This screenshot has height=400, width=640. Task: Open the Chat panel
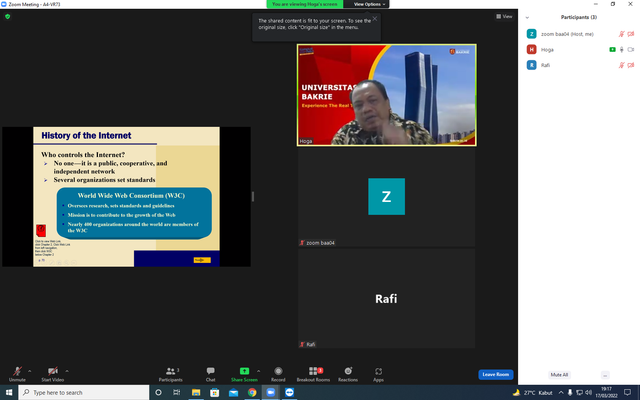point(210,374)
